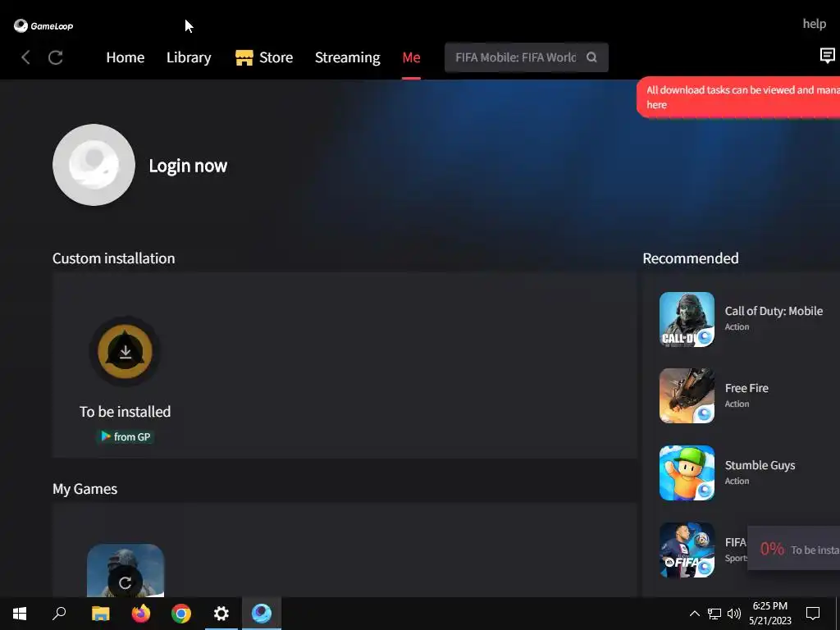
Task: Open the Home tab
Action: pyautogui.click(x=126, y=57)
